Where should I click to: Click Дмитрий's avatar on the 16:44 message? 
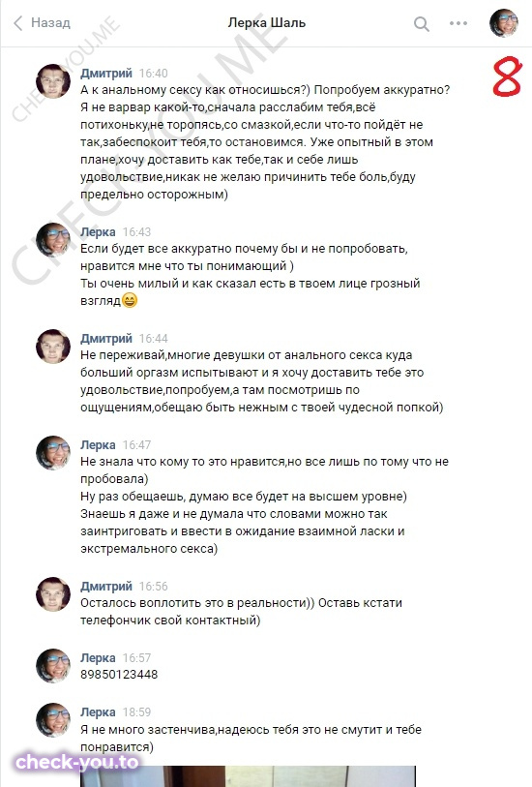(x=53, y=347)
